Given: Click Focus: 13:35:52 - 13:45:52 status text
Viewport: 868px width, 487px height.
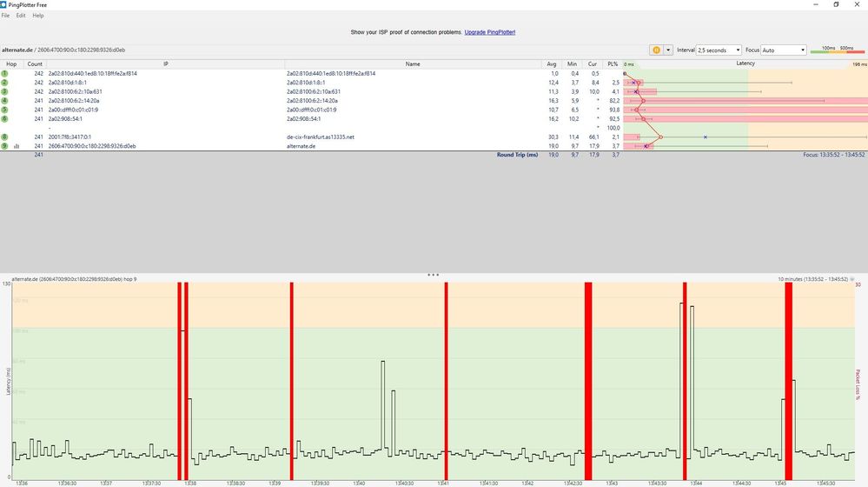Looking at the screenshot, I should tap(833, 155).
